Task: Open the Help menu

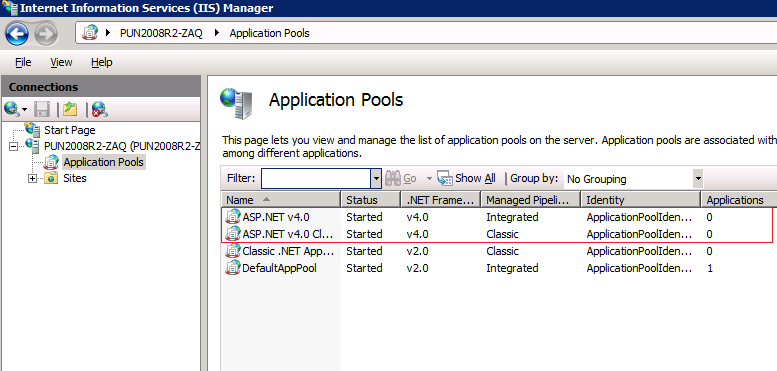Action: (x=102, y=62)
